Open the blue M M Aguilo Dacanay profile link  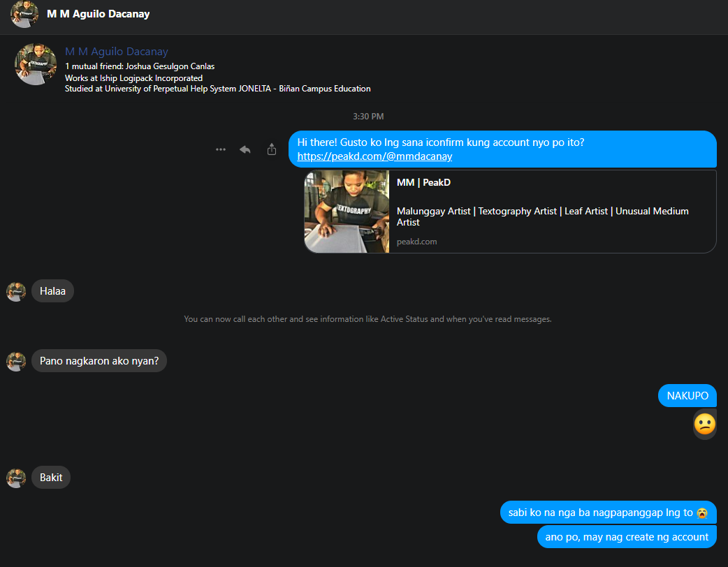pyautogui.click(x=117, y=52)
